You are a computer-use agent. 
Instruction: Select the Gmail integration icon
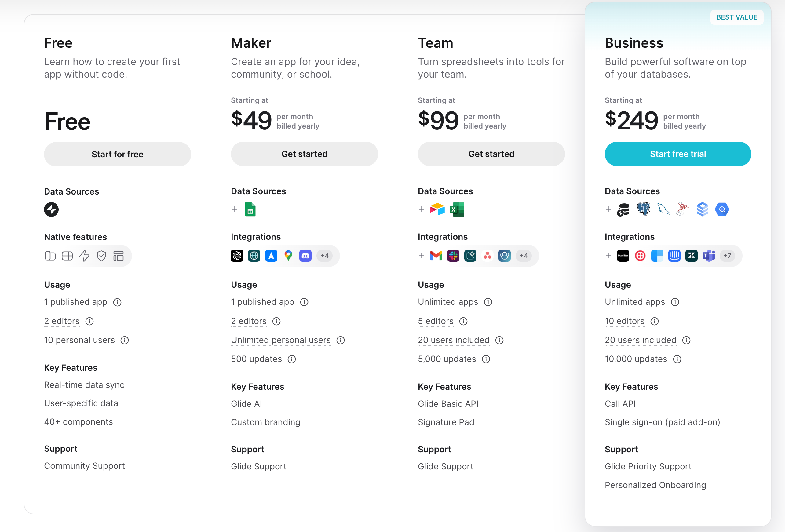[x=436, y=256]
